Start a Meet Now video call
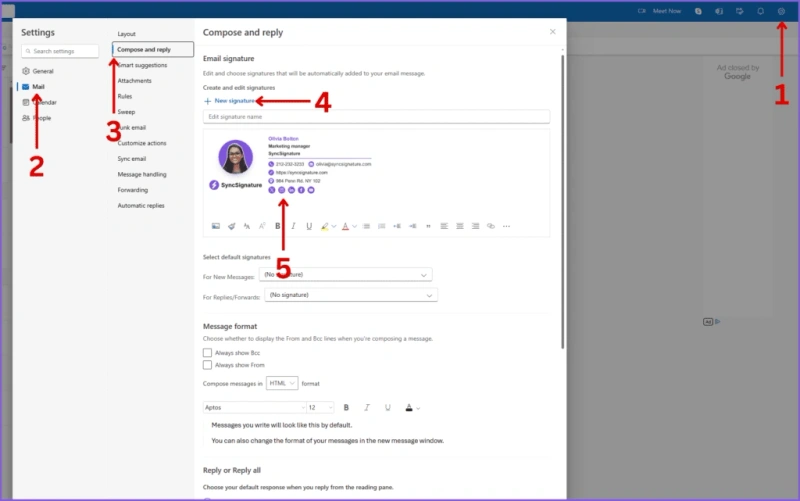The width and height of the screenshot is (800, 501). (660, 11)
